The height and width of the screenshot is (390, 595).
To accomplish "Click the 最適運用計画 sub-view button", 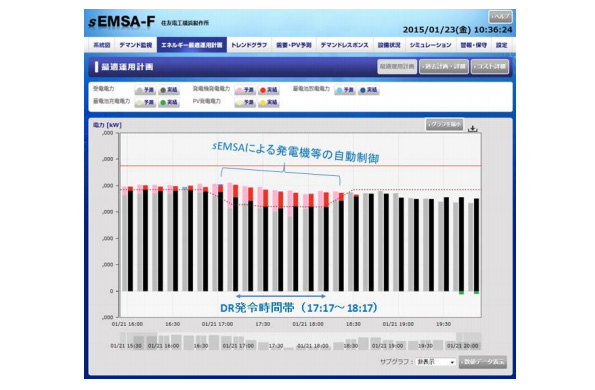I will (x=397, y=66).
